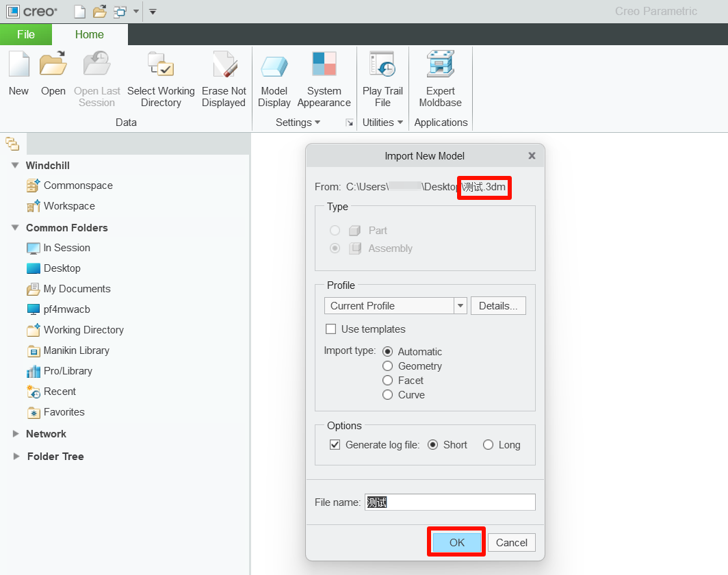The height and width of the screenshot is (575, 728).
Task: Enable the Use templates checkbox
Action: [x=331, y=329]
